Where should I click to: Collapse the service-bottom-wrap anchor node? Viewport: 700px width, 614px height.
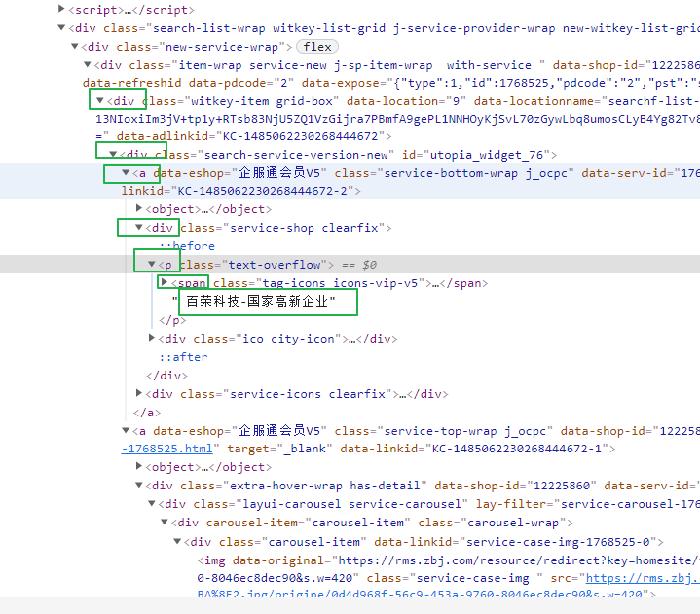(126, 172)
